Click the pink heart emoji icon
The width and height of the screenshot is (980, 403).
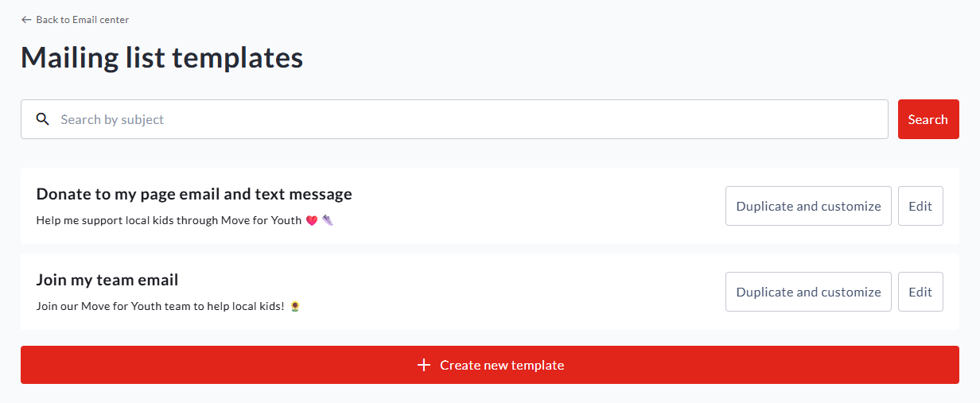[311, 220]
